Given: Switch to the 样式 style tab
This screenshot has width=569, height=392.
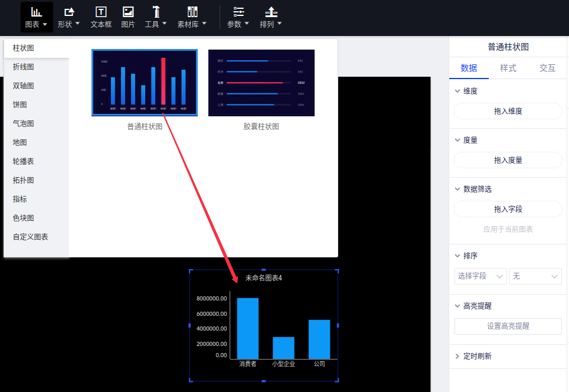Looking at the screenshot, I should point(508,68).
